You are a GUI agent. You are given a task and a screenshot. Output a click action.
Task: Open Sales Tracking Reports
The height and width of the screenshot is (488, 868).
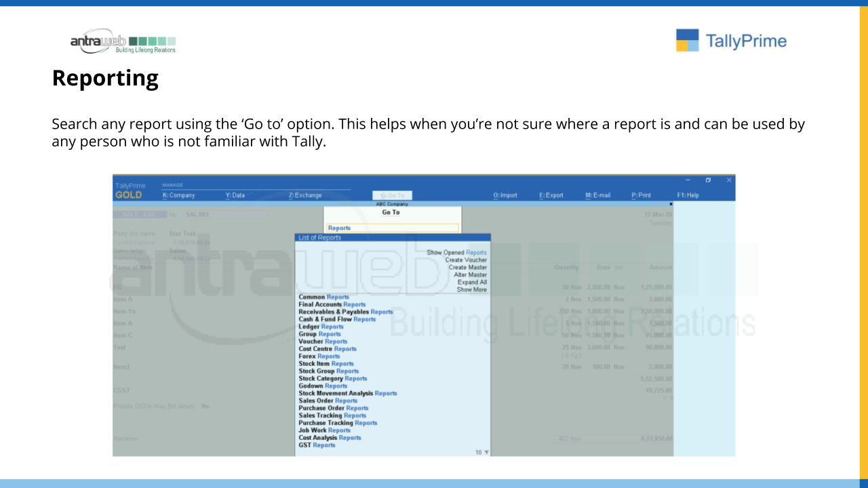(332, 415)
